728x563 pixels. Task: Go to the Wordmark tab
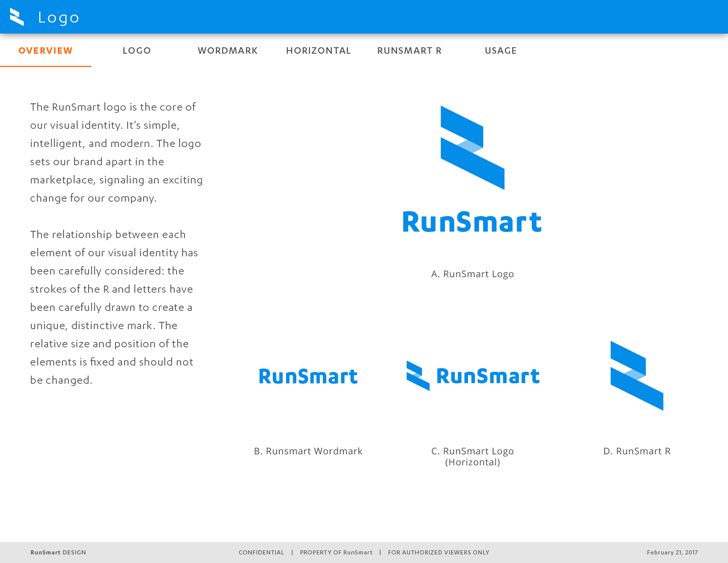pyautogui.click(x=227, y=51)
